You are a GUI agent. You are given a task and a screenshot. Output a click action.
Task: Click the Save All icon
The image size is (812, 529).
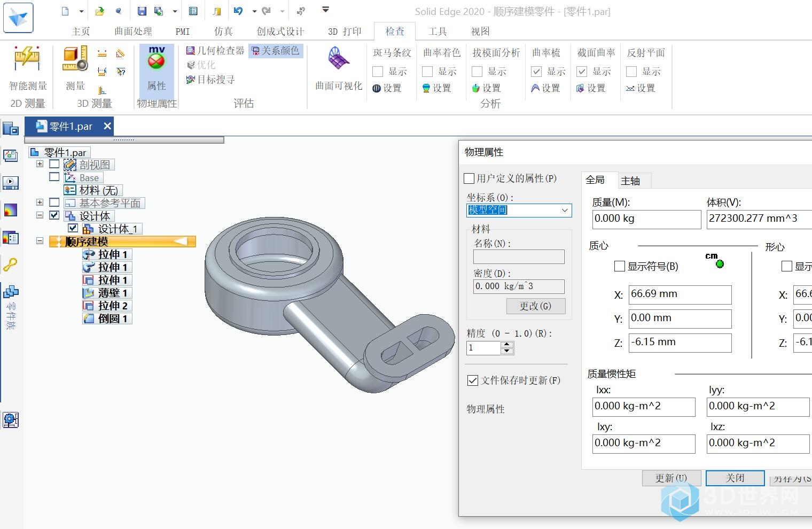coord(159,11)
